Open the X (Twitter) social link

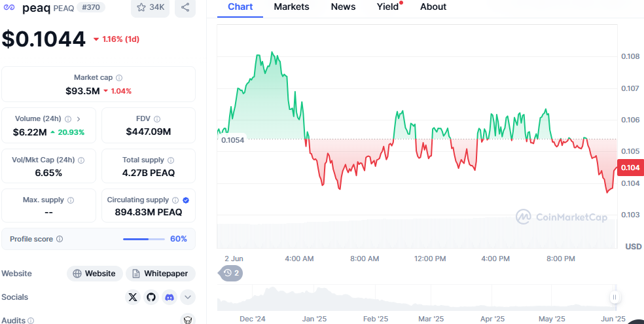(x=134, y=297)
